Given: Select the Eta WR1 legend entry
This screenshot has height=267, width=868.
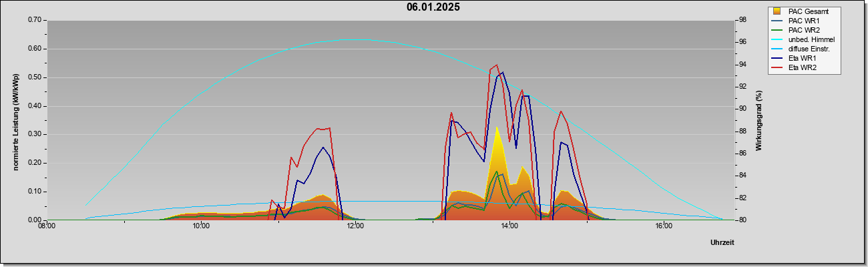Looking at the screenshot, I should (798, 59).
